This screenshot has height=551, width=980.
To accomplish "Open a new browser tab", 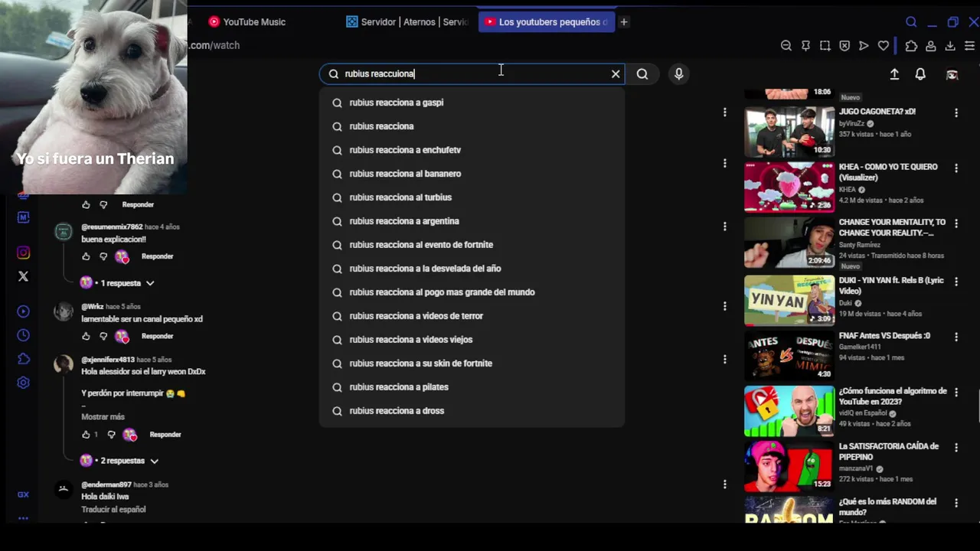I will point(624,22).
